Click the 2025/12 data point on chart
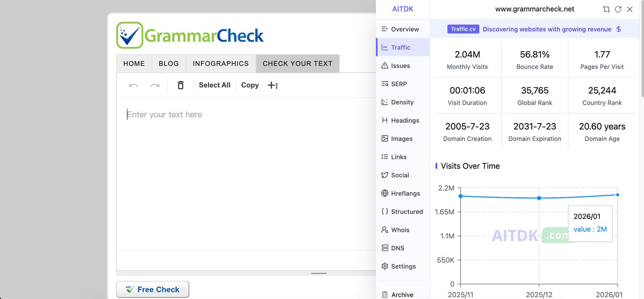Viewport: 644px width, 299px height. coord(539,198)
